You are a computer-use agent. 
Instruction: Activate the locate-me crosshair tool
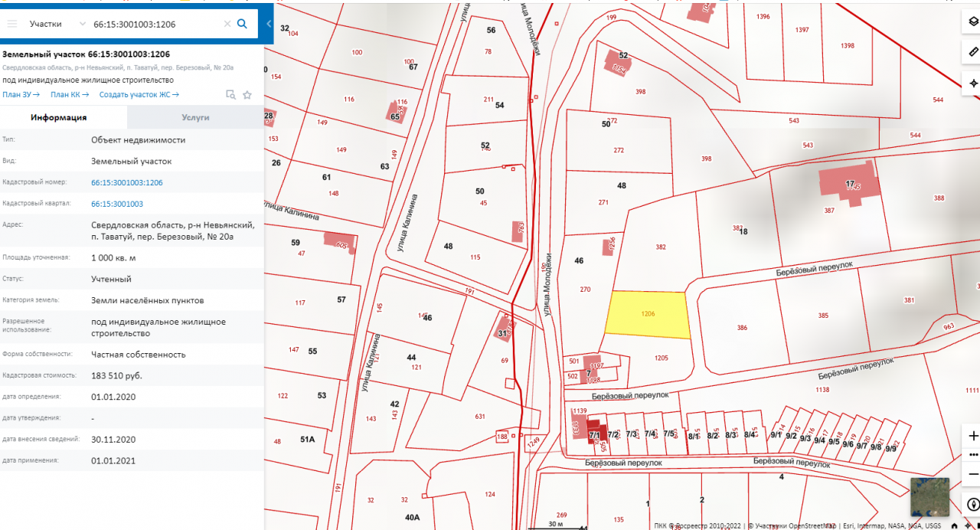(973, 83)
